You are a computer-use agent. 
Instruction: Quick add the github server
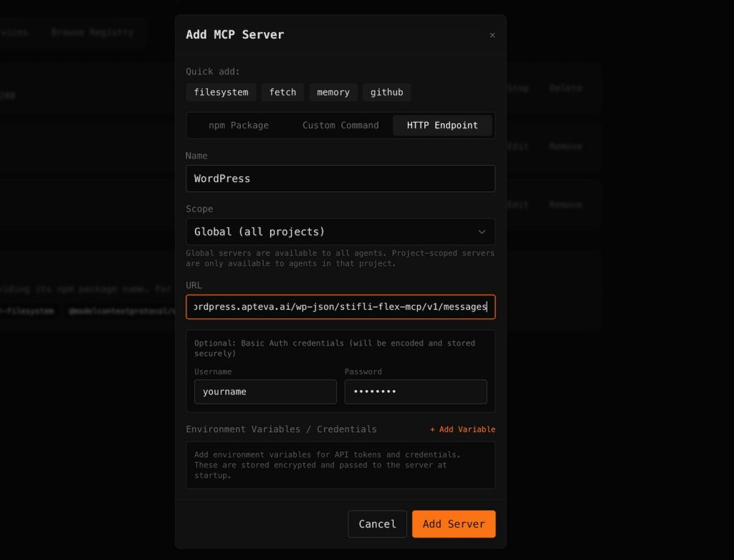(x=386, y=92)
